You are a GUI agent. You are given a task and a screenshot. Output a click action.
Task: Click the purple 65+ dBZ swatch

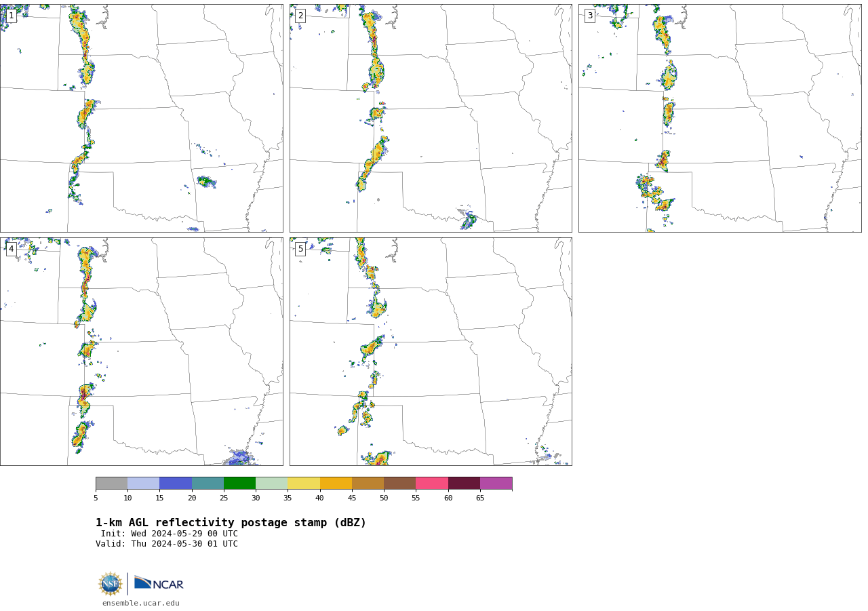pyautogui.click(x=496, y=483)
